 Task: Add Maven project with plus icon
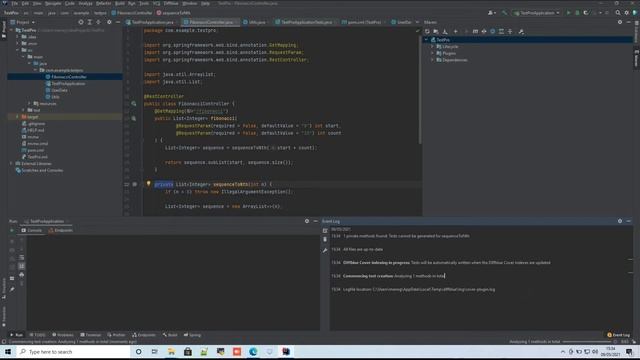[x=456, y=31]
